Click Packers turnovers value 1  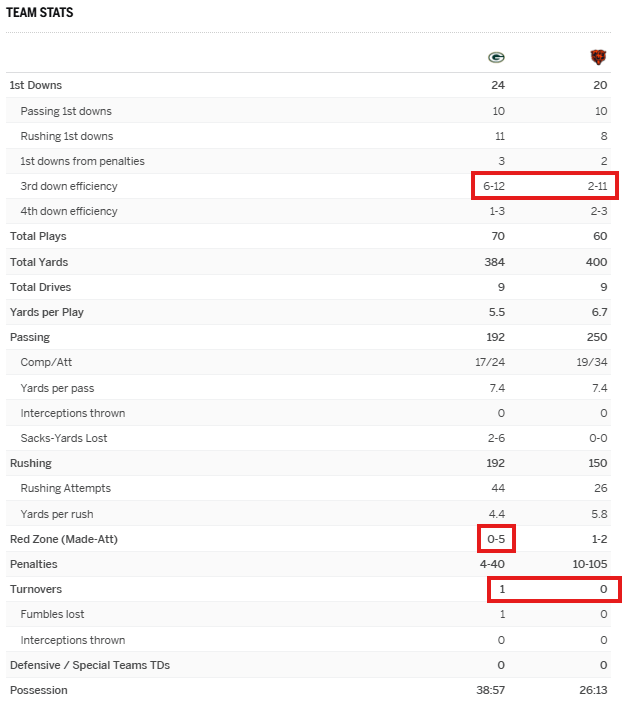tap(502, 590)
